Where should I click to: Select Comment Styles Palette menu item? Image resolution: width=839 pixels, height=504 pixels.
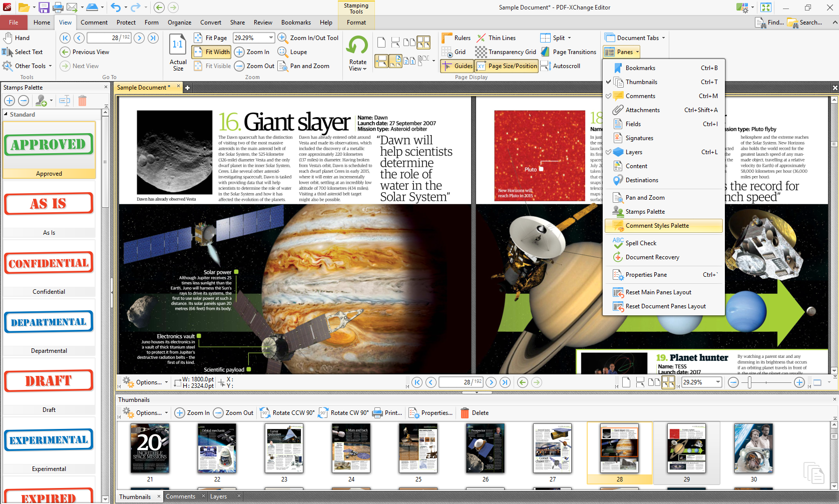pyautogui.click(x=664, y=226)
